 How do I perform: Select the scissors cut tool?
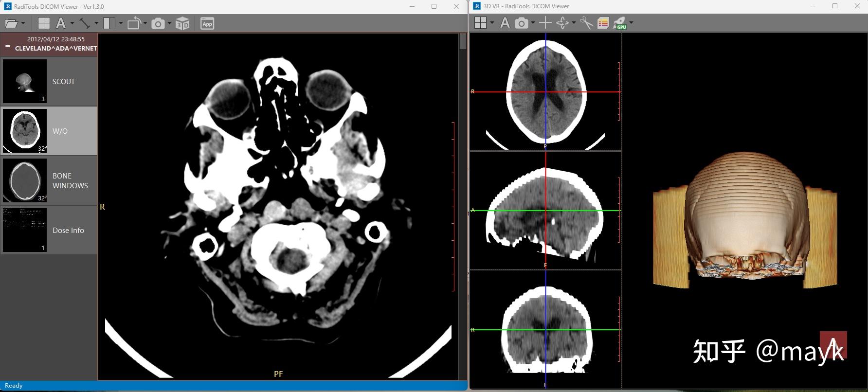pos(586,22)
